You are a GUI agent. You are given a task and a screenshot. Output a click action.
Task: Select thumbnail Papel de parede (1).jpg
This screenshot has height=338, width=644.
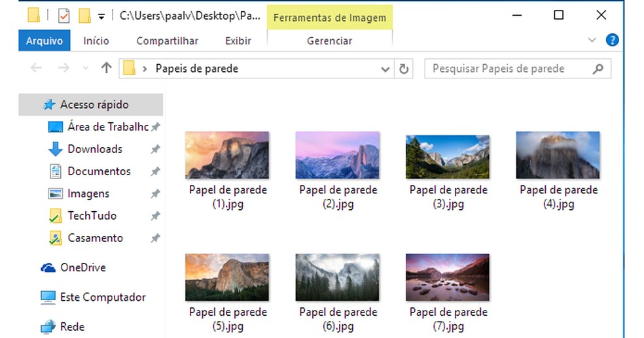(227, 155)
